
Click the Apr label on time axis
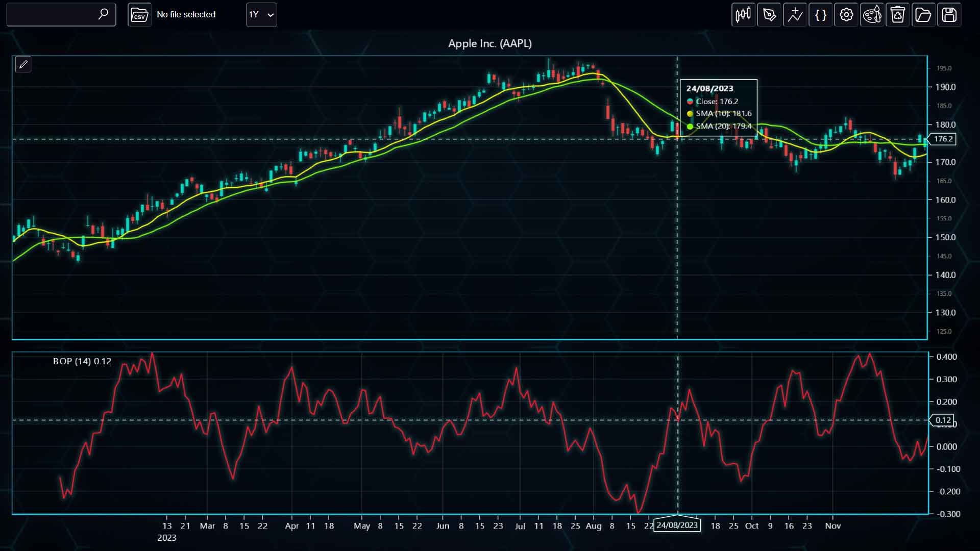(292, 526)
